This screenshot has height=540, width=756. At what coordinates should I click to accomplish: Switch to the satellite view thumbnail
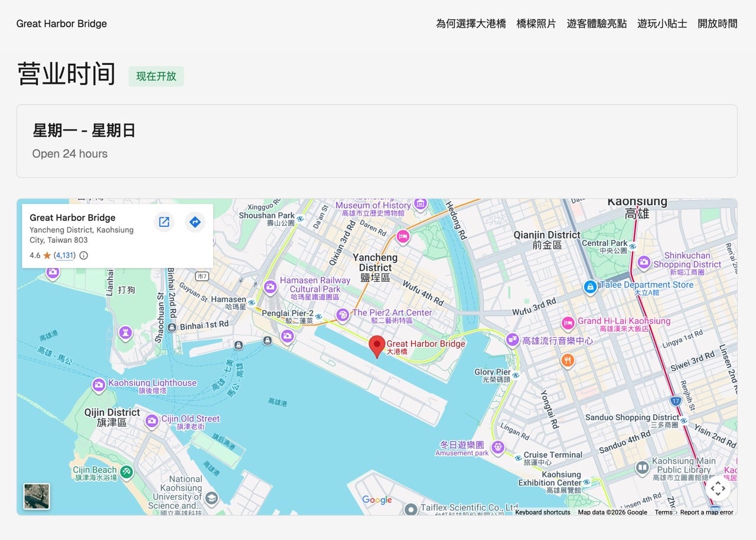[x=37, y=496]
